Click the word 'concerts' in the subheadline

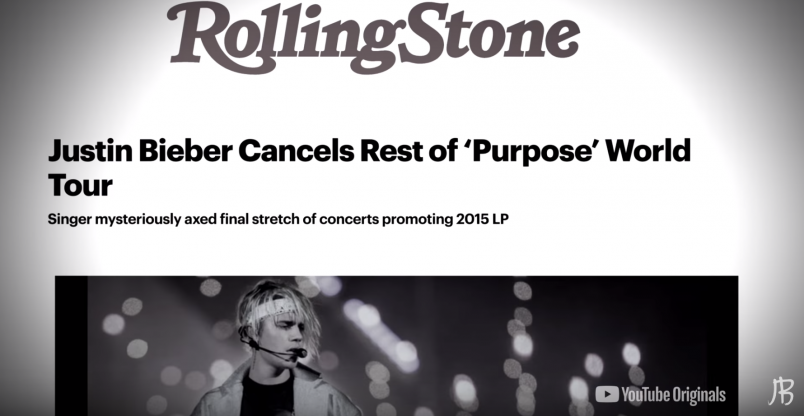pyautogui.click(x=349, y=220)
